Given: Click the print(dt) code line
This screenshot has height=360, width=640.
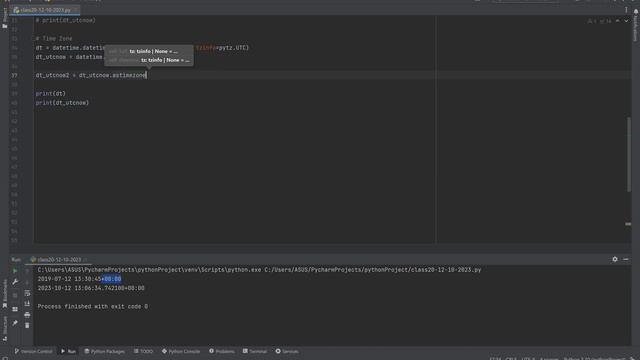Looking at the screenshot, I should click(x=51, y=93).
